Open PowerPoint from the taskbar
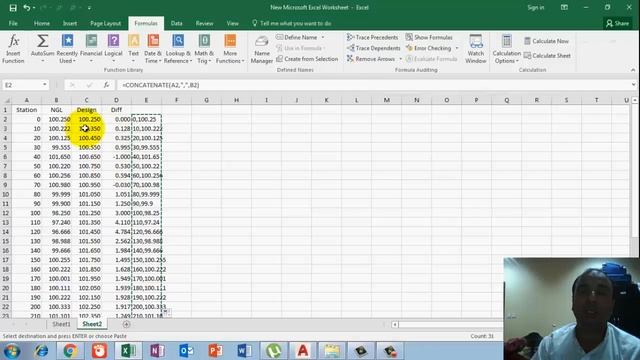This screenshot has width=640, height=360. (215, 351)
